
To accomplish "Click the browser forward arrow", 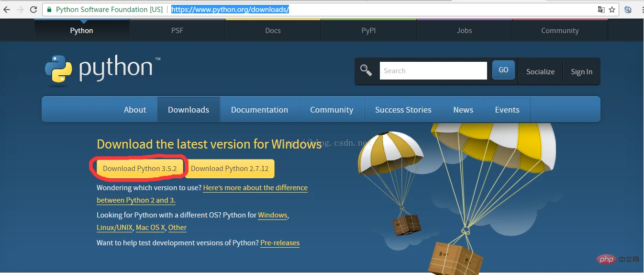I will (x=20, y=10).
